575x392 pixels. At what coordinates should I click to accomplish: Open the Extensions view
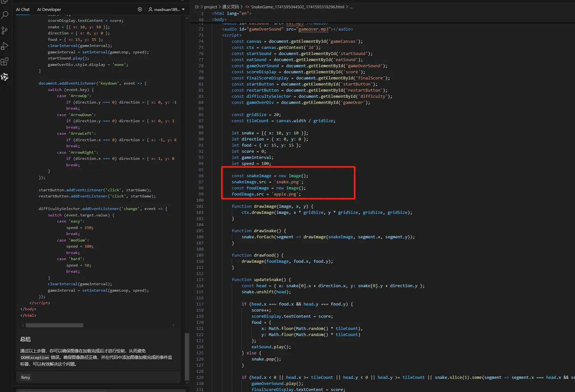pos(5,62)
